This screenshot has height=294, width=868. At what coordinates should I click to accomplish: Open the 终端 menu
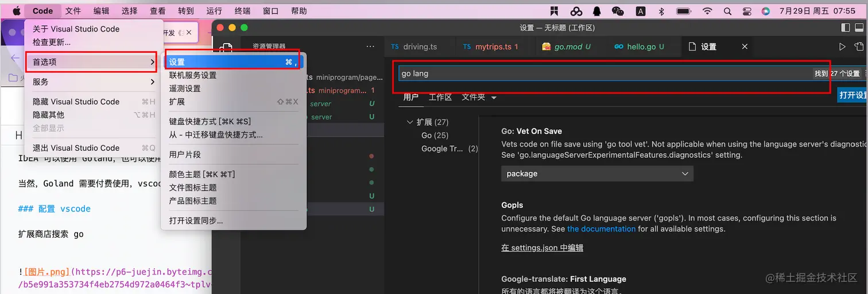(242, 11)
